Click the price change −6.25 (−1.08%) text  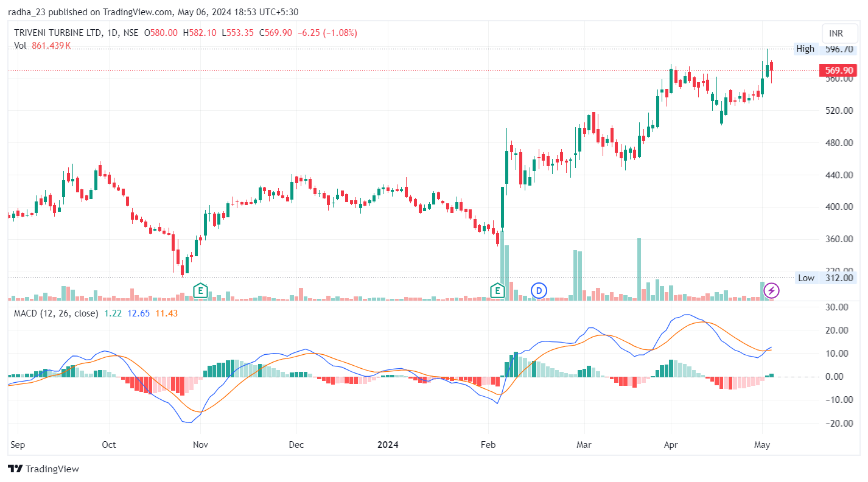click(x=327, y=33)
